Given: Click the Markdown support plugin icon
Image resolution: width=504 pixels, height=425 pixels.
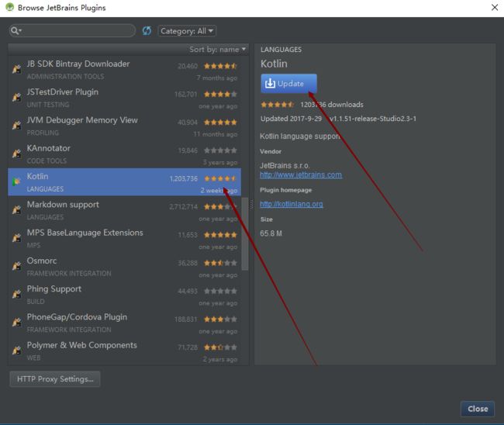Looking at the screenshot, I should tap(16, 210).
